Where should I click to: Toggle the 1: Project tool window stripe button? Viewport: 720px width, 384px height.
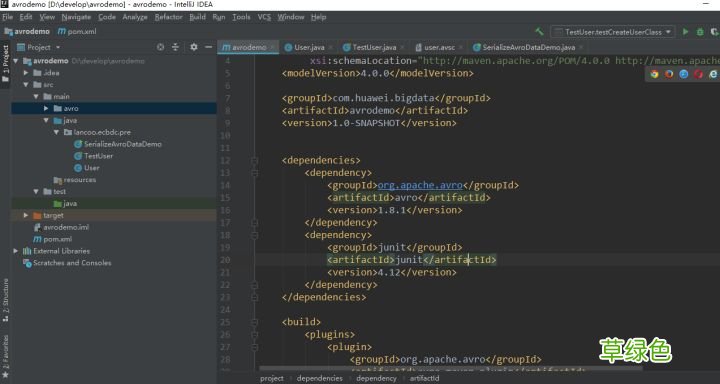[x=5, y=63]
